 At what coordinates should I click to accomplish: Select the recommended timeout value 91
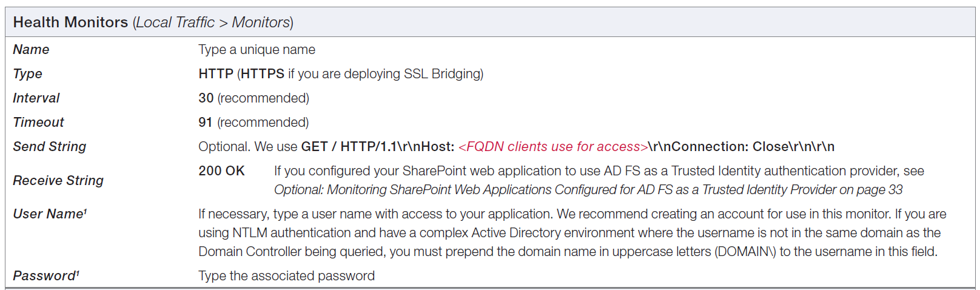click(x=205, y=123)
